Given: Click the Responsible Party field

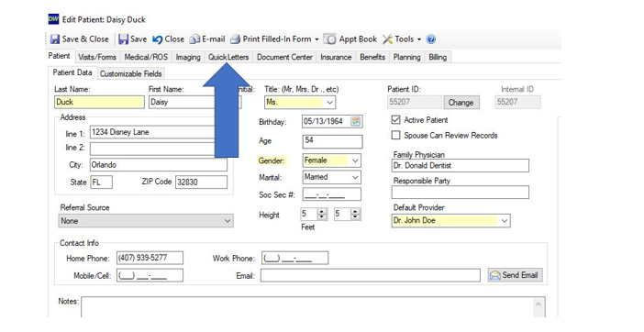Looking at the screenshot, I should point(460,192).
